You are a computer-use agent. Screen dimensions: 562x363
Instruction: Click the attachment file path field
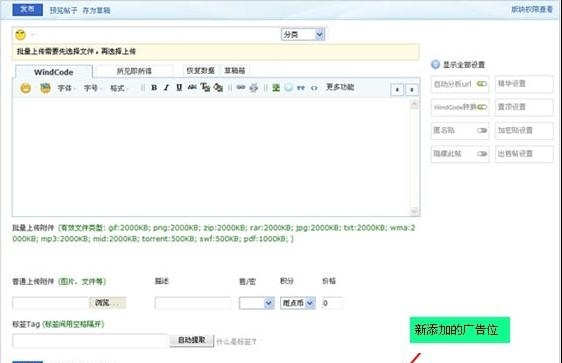click(x=51, y=303)
